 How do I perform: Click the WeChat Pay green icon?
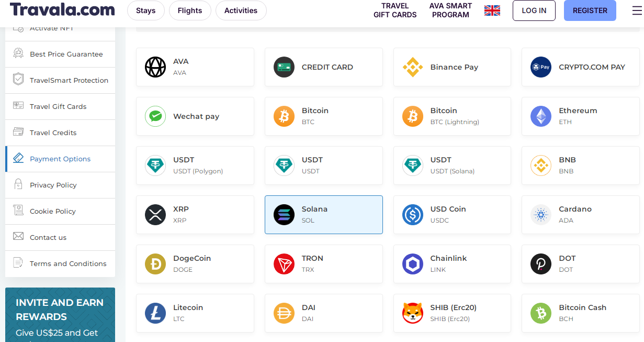tap(155, 116)
